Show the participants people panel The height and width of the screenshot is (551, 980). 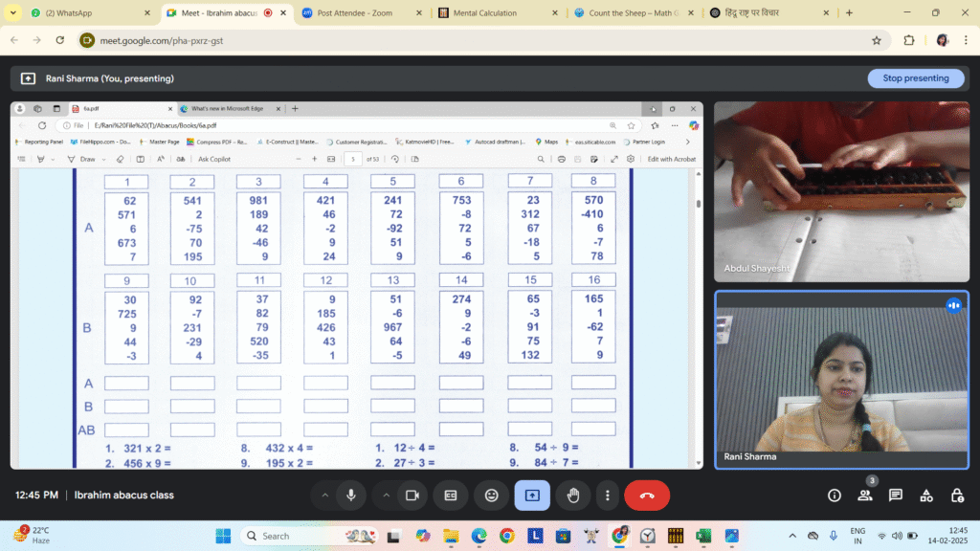[x=865, y=496]
